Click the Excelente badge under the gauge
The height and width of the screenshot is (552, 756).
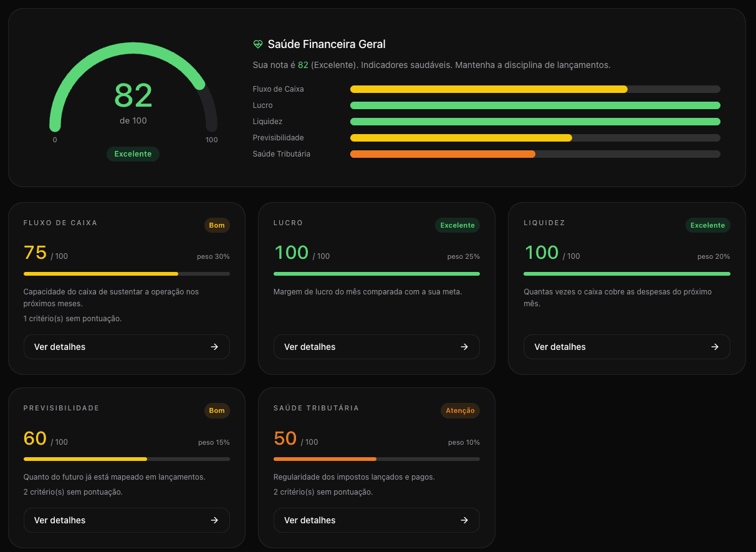coord(133,154)
